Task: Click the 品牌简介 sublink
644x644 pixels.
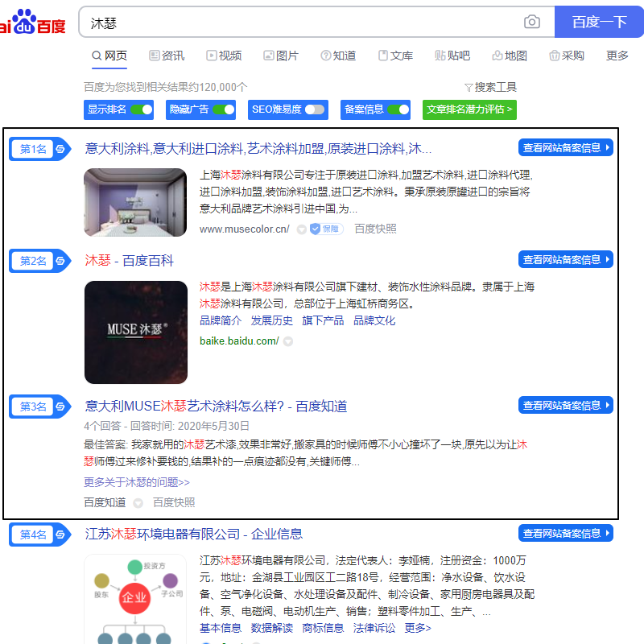Action: tap(221, 320)
